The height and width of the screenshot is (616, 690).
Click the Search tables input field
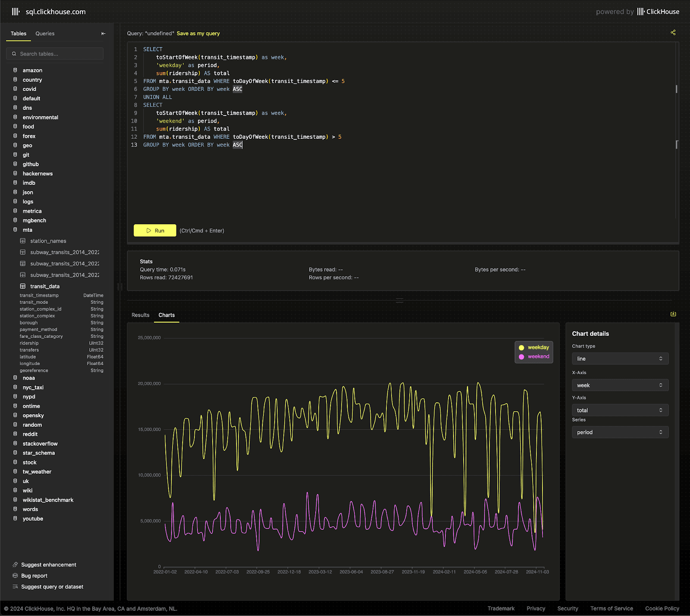click(58, 54)
